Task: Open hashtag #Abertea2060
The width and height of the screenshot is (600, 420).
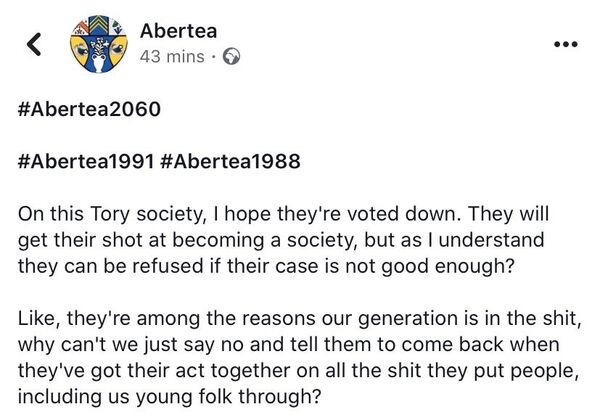Action: tap(88, 108)
